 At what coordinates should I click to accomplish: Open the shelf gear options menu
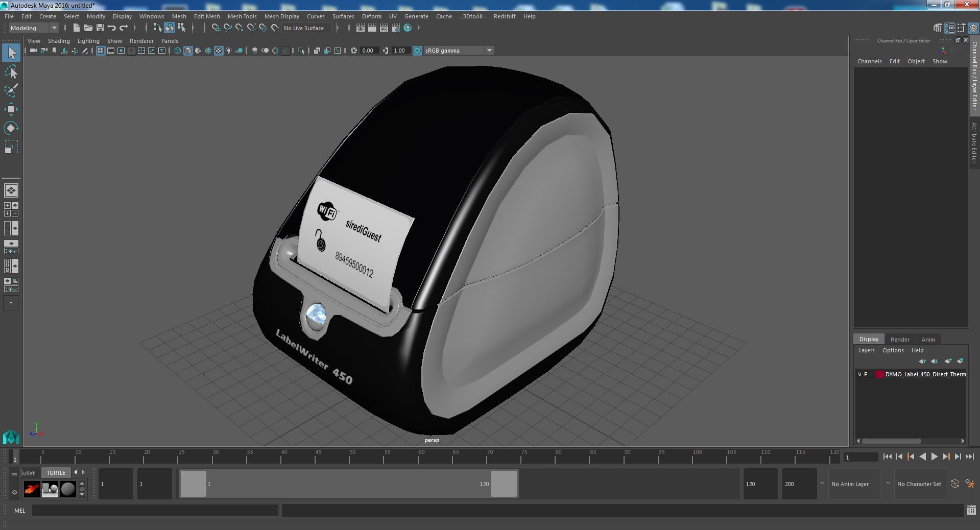pyautogui.click(x=14, y=493)
